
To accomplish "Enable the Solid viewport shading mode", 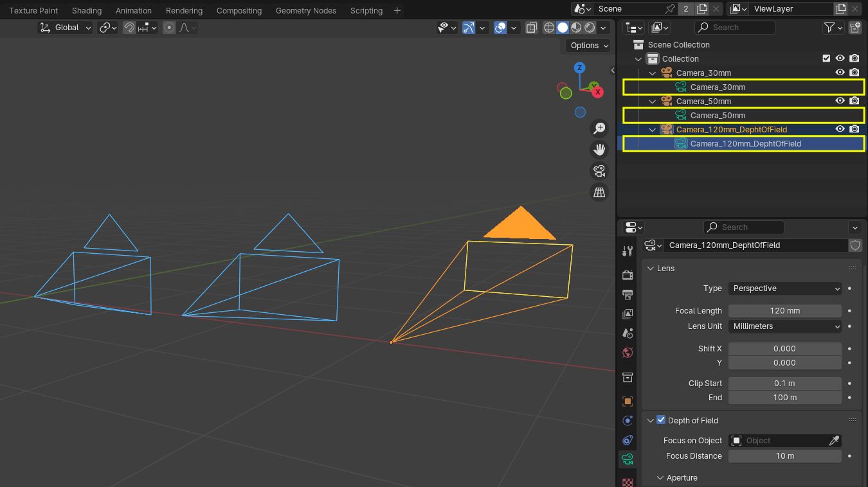I will (x=562, y=28).
